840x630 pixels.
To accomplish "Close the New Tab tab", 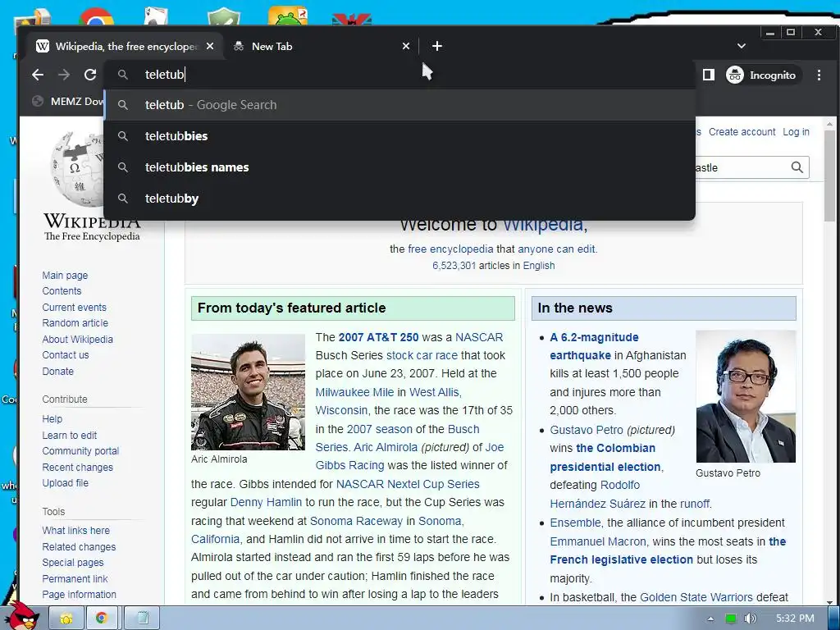I will pyautogui.click(x=406, y=46).
